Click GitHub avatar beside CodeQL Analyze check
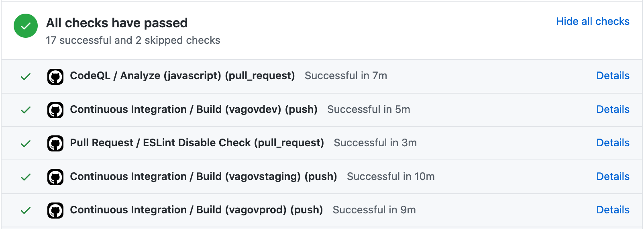This screenshot has height=229, width=644. pos(55,76)
